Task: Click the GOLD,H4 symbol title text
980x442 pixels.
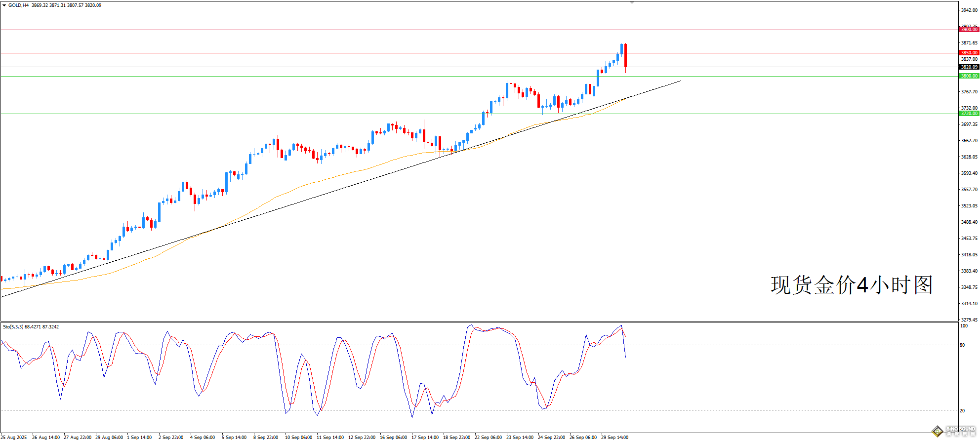Action: (18, 5)
